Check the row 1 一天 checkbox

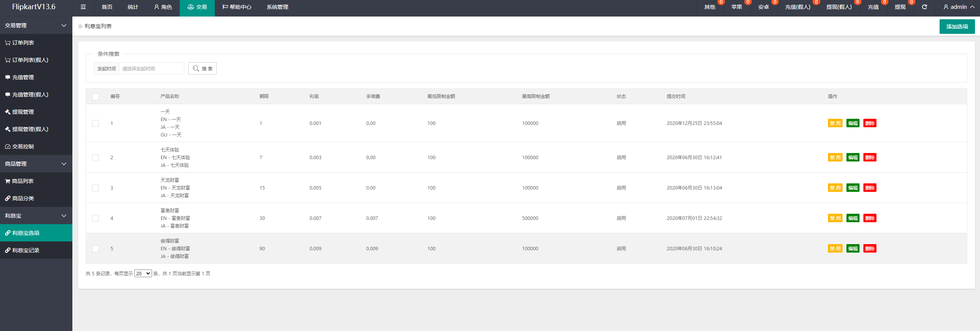[95, 123]
